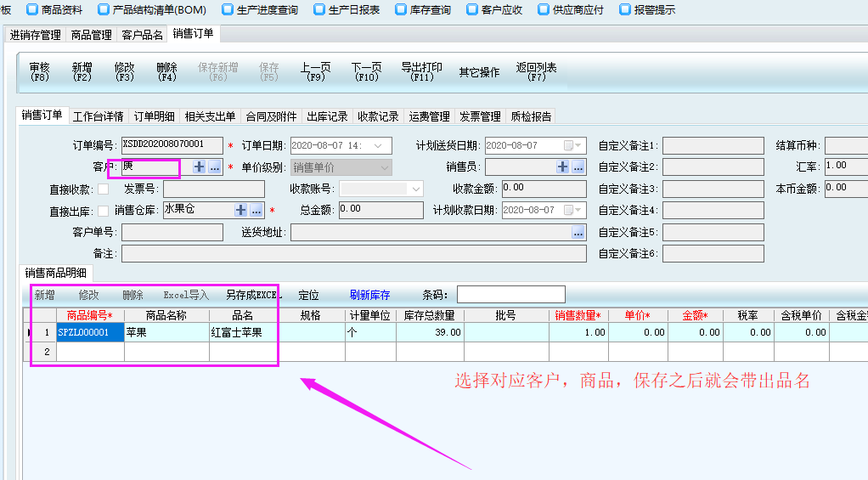
Task: Switch to the 订单明细 tab
Action: click(154, 116)
